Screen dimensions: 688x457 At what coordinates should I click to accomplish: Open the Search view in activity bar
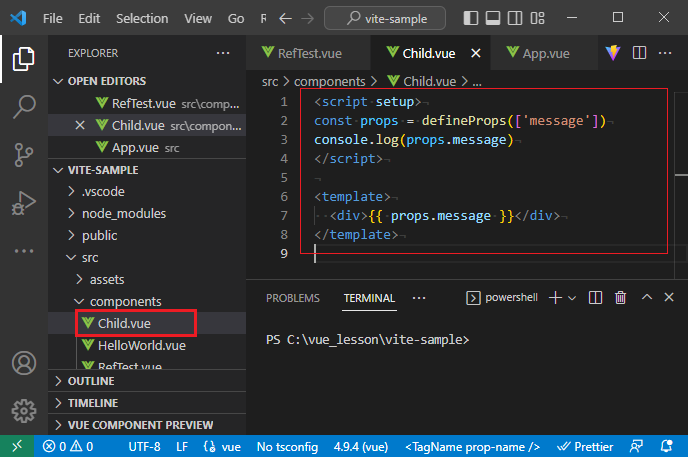[24, 107]
